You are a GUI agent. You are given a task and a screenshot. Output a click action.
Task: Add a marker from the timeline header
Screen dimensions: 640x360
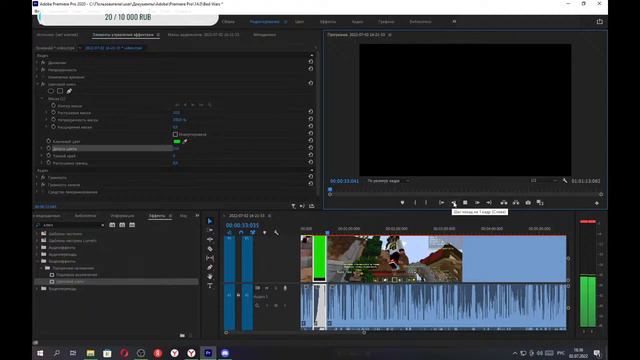[264, 233]
